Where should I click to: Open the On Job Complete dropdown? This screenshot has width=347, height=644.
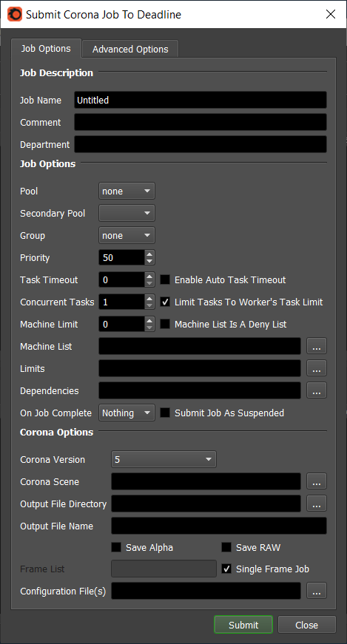127,413
